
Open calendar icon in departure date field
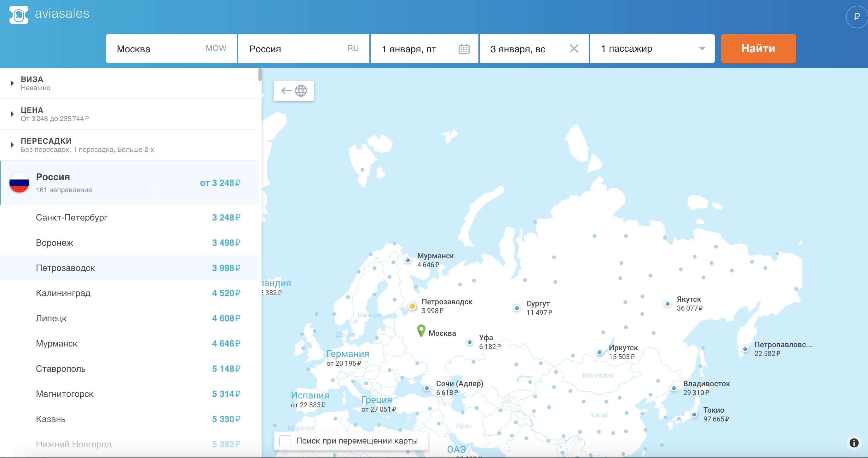click(x=464, y=49)
